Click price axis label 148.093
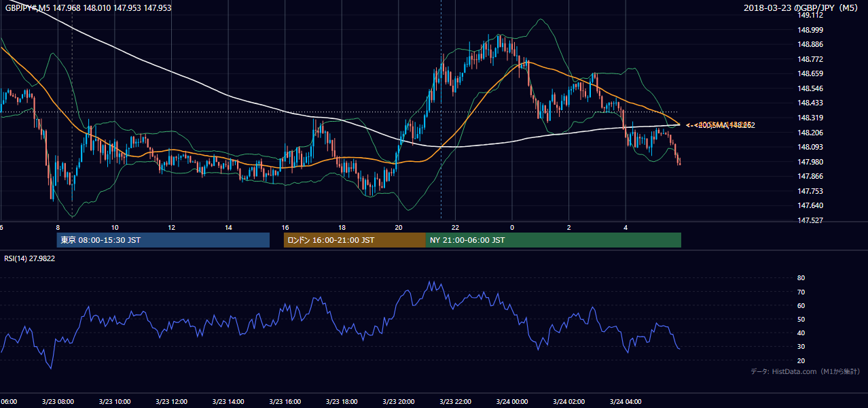The height and width of the screenshot is (408, 868). tap(810, 147)
